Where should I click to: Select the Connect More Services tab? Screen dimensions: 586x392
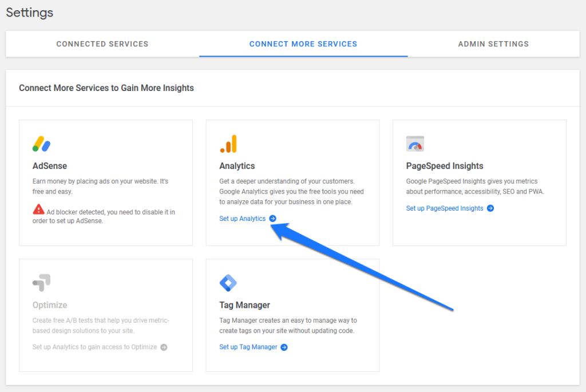pyautogui.click(x=303, y=44)
